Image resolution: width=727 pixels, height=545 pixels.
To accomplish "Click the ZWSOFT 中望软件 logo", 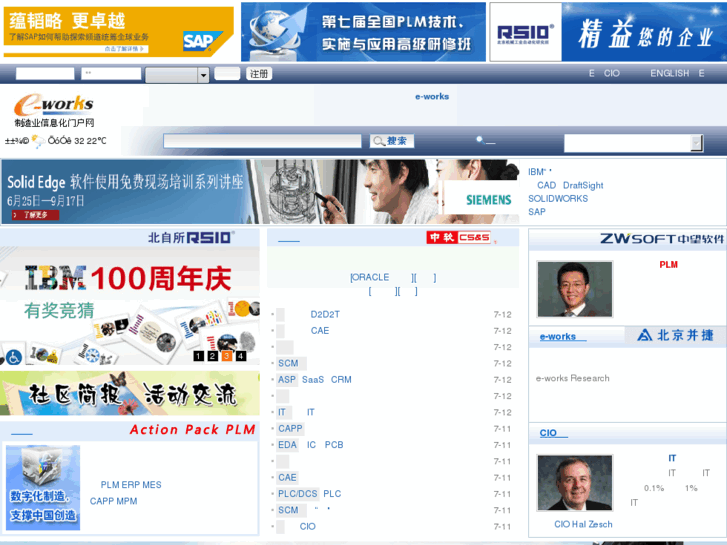I will 662,239.
